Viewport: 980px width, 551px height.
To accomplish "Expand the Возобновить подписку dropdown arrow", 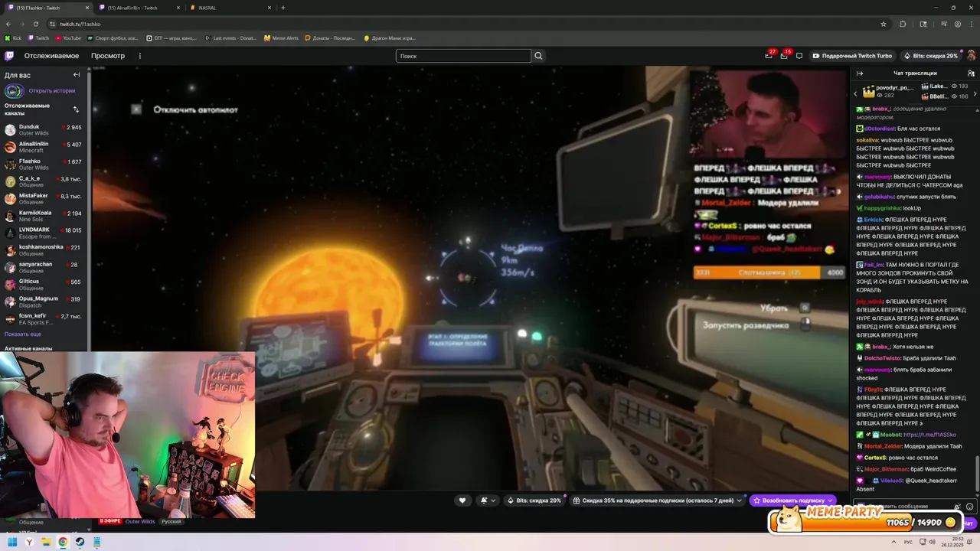I will (830, 500).
